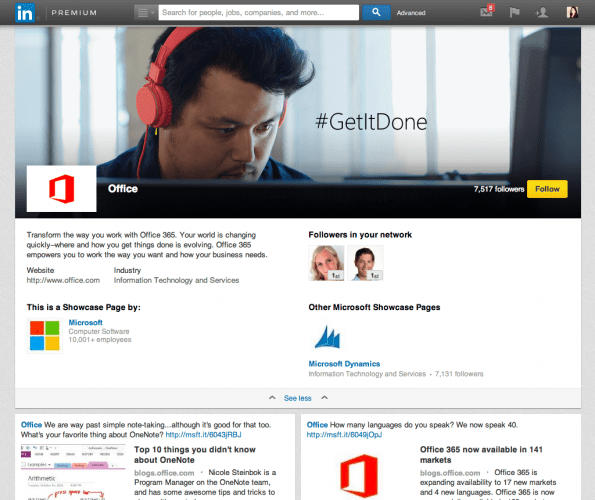This screenshot has height=500, width=595.
Task: Open the add connections person icon
Action: 542,13
